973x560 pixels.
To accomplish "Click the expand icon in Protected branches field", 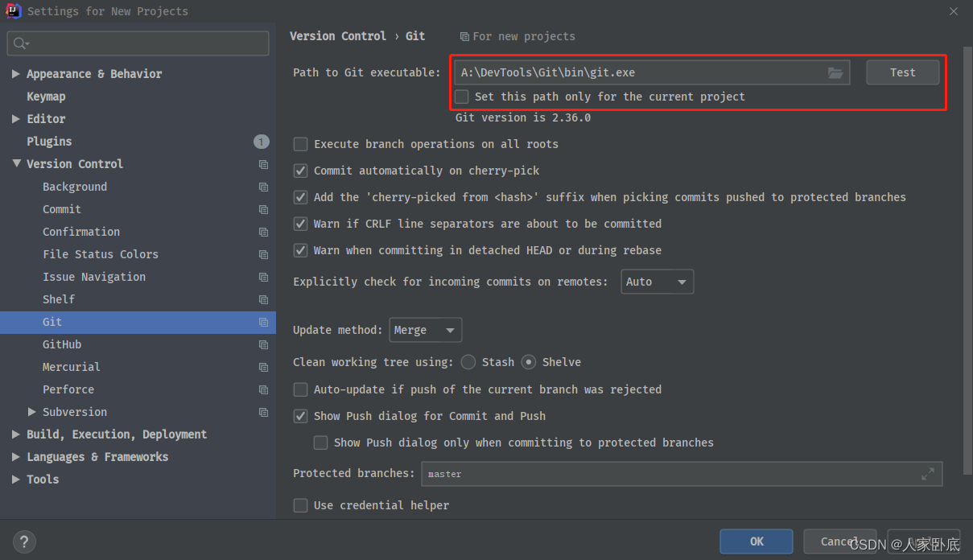I will (928, 474).
